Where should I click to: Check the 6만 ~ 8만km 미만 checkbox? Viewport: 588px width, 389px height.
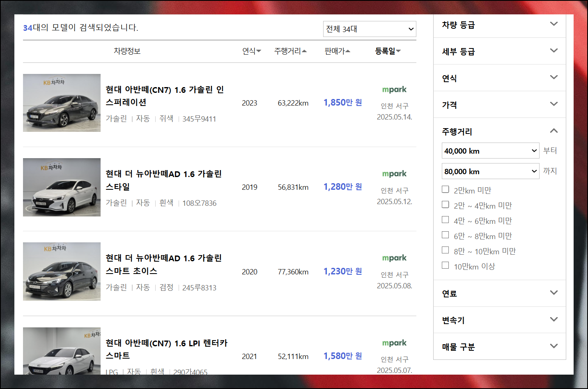(x=445, y=235)
